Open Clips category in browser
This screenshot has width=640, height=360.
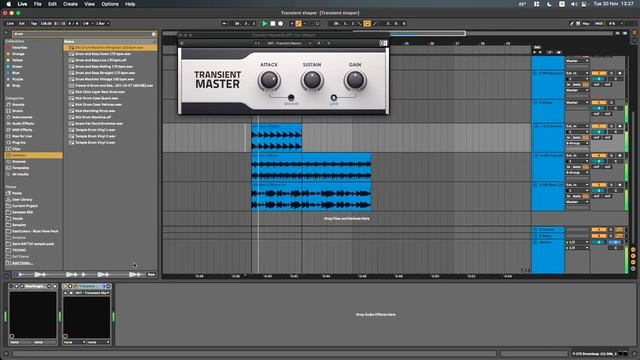(x=16, y=149)
